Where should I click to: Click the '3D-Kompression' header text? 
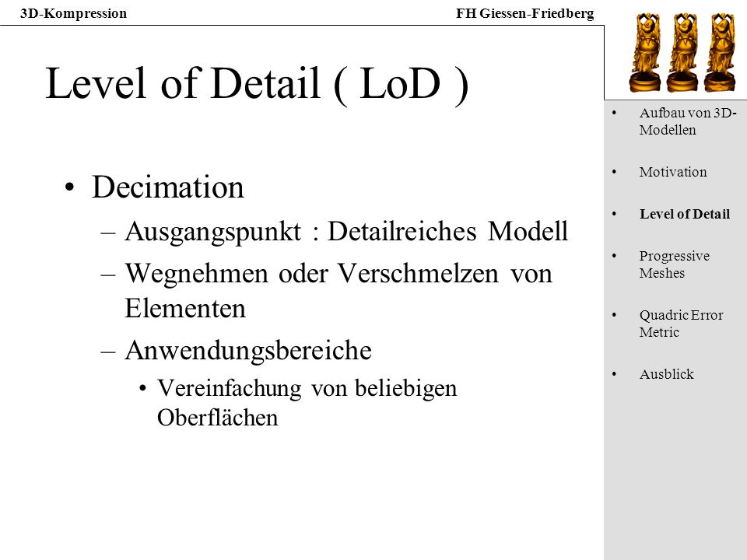(x=73, y=13)
